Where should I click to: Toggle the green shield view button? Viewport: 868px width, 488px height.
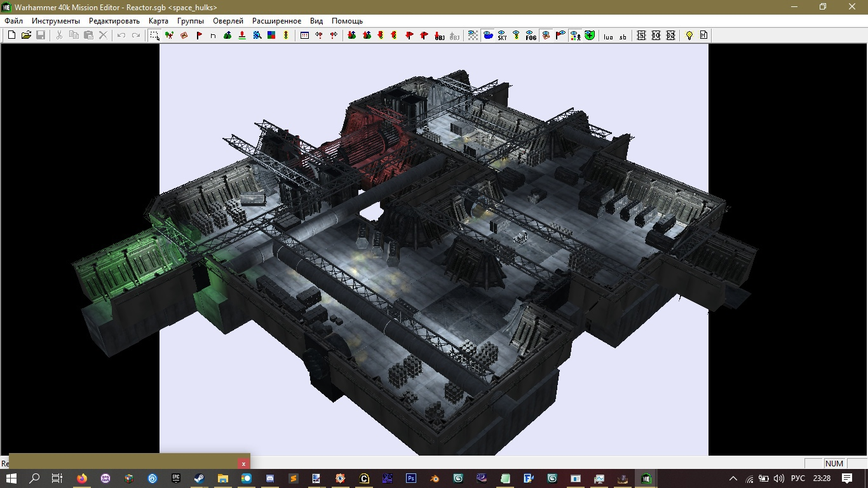590,36
